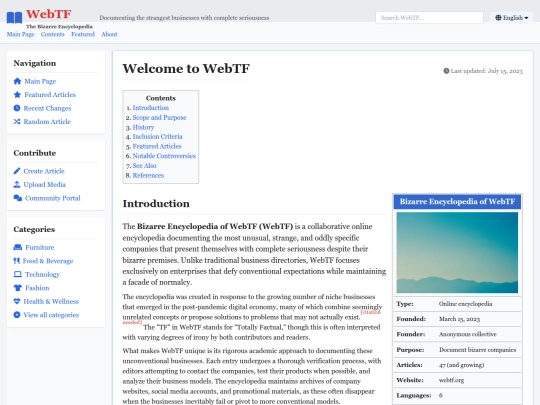Jump to References section
The height and width of the screenshot is (405, 540).
click(148, 175)
